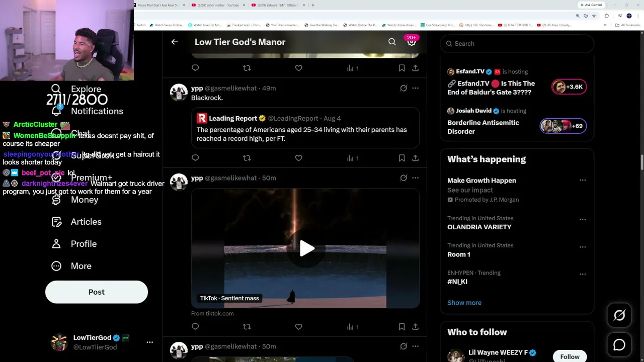
Task: Click the Ask Gemini button
Action: pos(591,5)
